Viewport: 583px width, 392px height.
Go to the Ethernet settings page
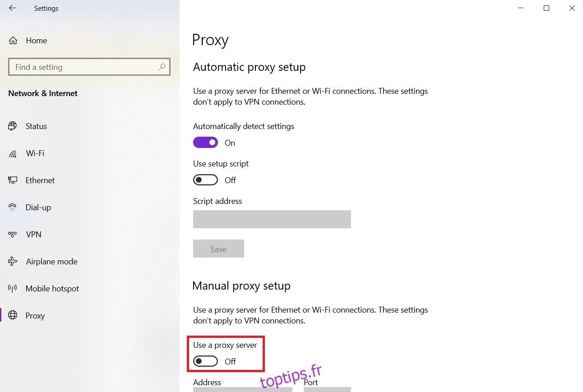coord(40,180)
